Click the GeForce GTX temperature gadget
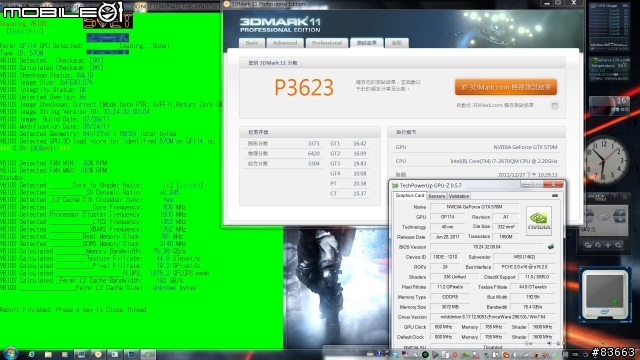 tap(610, 69)
